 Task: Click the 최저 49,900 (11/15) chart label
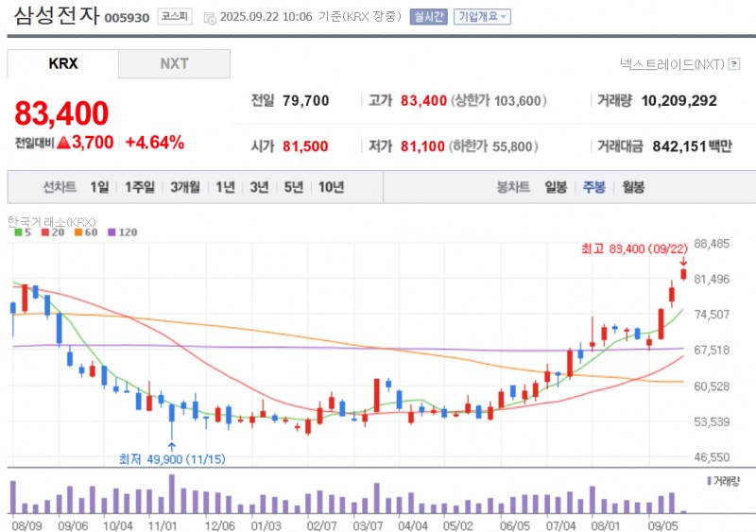pos(172,459)
